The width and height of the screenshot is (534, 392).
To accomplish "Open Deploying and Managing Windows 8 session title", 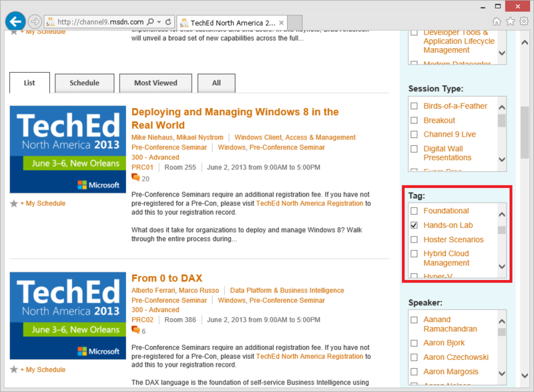I will 235,119.
